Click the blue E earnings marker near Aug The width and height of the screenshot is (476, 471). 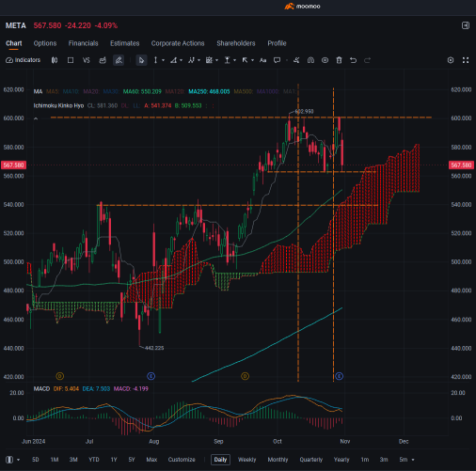click(x=151, y=376)
